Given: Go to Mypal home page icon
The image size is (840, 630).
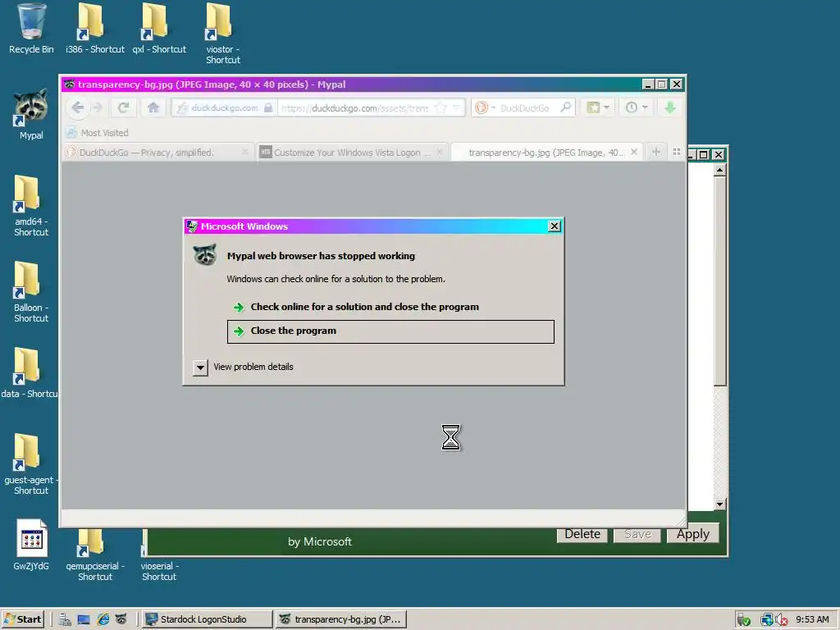Looking at the screenshot, I should point(153,107).
